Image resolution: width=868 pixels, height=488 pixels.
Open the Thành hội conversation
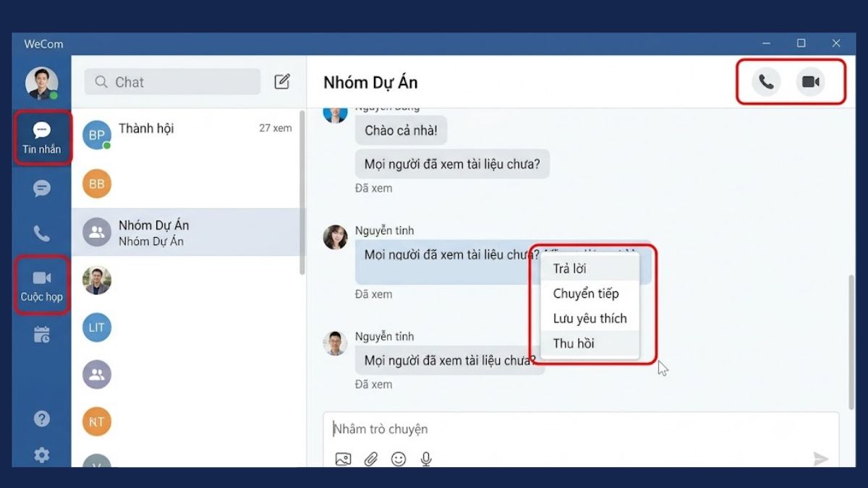click(187, 134)
